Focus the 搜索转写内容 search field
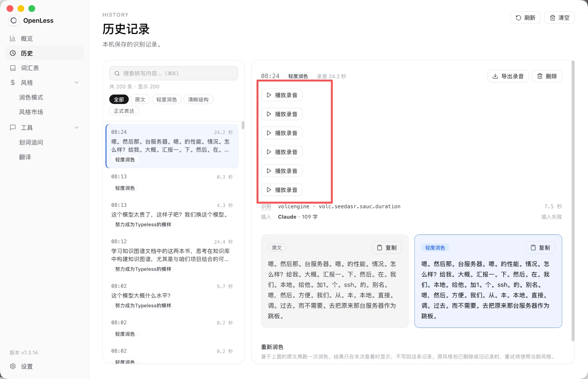Image resolution: width=588 pixels, height=379 pixels. point(173,73)
